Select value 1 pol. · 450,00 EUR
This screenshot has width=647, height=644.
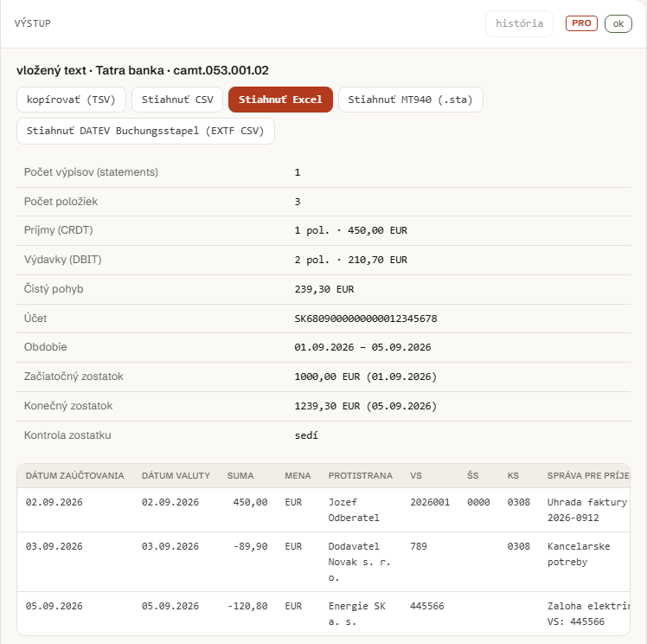click(x=350, y=230)
